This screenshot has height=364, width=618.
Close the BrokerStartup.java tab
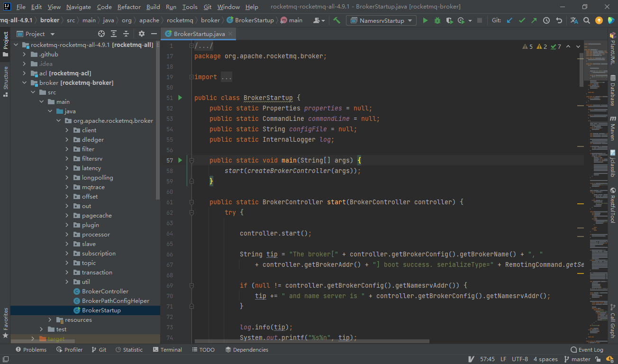tap(230, 34)
